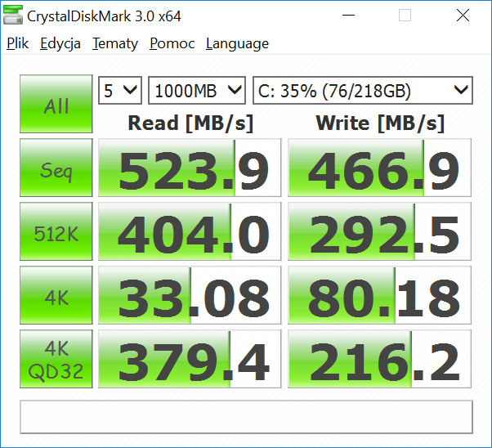The height and width of the screenshot is (448, 492).
Task: Open the Pomoc menu
Action: click(172, 43)
